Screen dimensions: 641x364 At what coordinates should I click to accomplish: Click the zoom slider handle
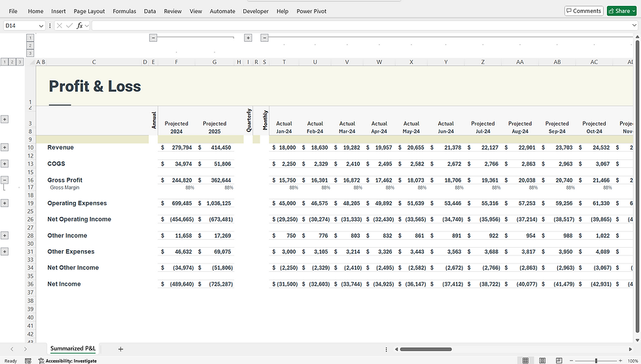pyautogui.click(x=596, y=361)
